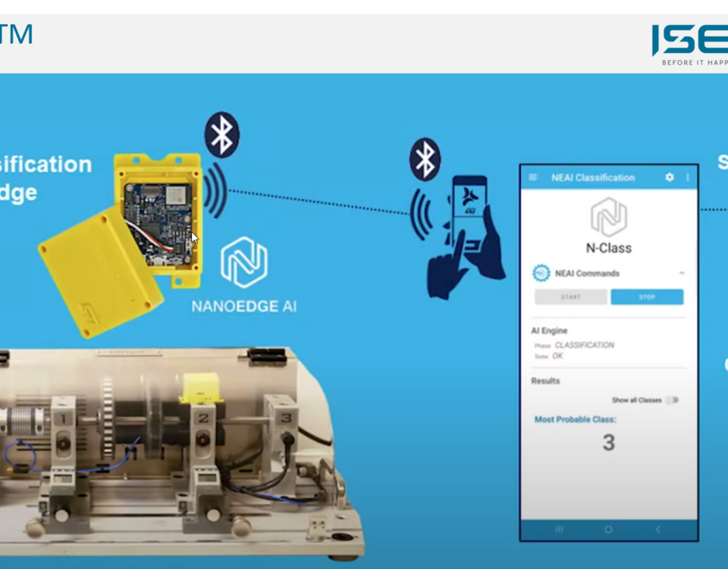Click the NEAI Commands round icon

tap(541, 273)
